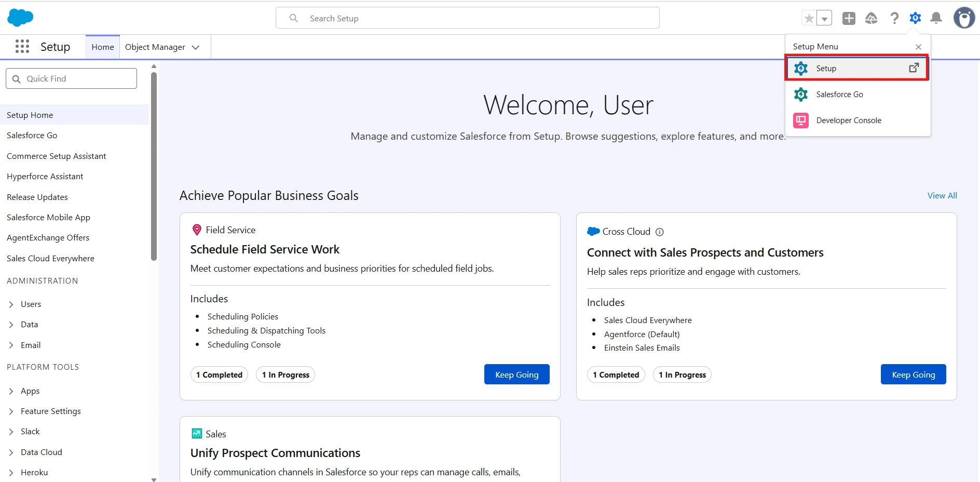Click 1 In Progress on Field Service card

285,374
